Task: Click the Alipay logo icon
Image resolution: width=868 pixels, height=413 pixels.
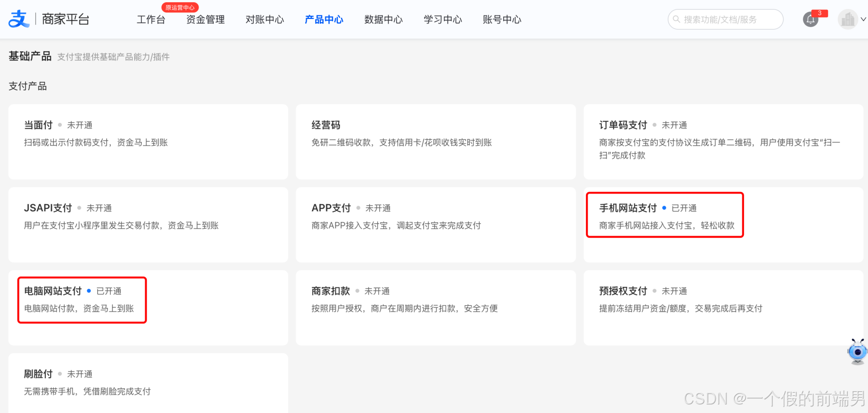Action: click(19, 19)
